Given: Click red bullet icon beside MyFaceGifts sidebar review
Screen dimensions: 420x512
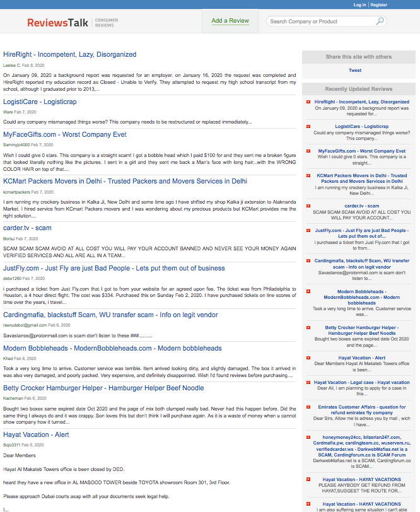Looking at the screenshot, I should (x=308, y=151).
